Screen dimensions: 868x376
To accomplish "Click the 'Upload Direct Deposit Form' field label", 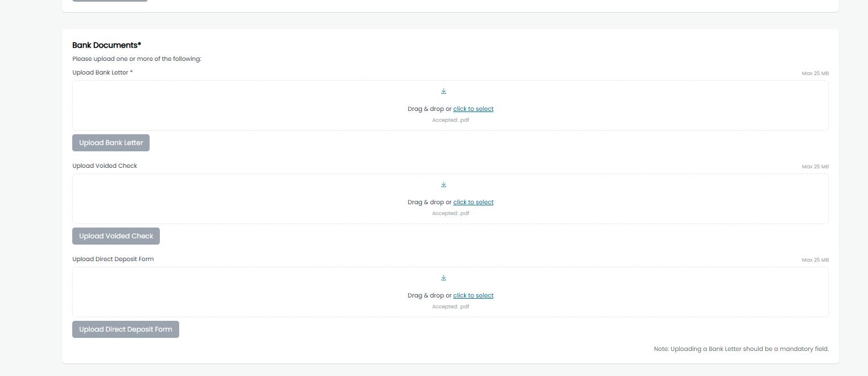I will [113, 259].
